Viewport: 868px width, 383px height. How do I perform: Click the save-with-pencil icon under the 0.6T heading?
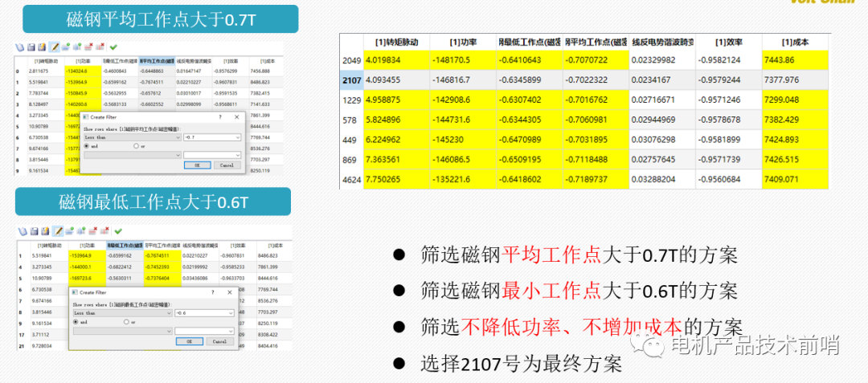[x=45, y=231]
